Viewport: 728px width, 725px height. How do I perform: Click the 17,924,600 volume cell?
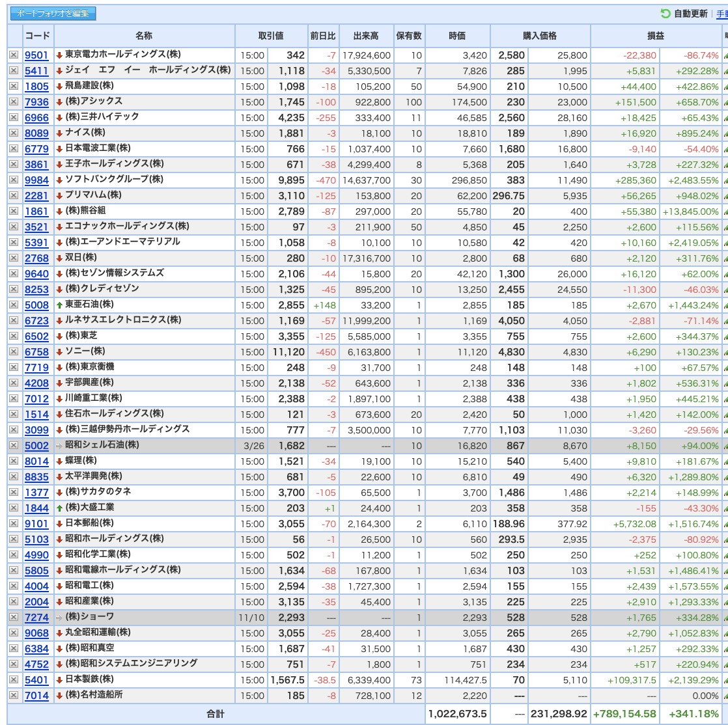(367, 55)
